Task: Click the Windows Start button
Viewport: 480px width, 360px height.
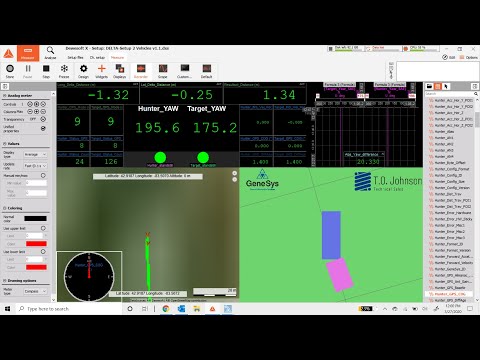Action: (7, 309)
